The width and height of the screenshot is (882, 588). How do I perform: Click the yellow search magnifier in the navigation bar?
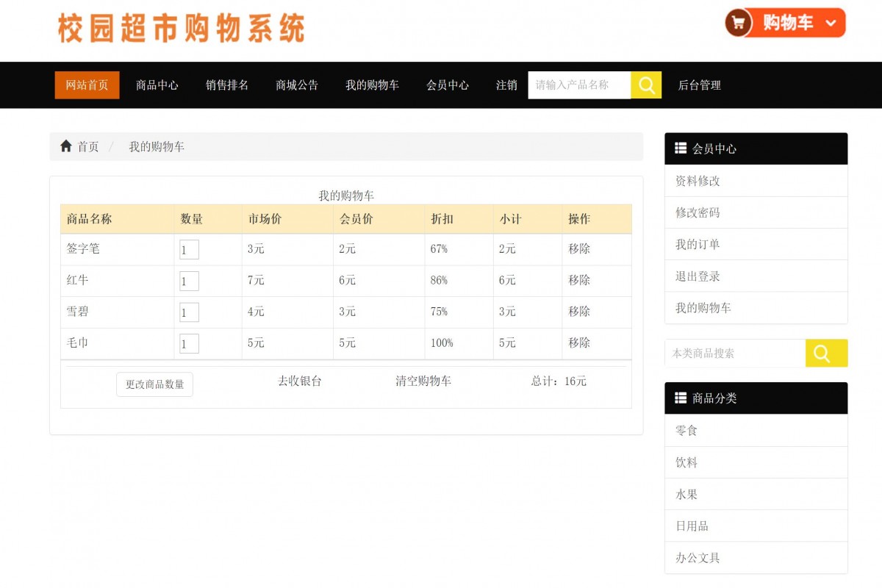click(645, 85)
